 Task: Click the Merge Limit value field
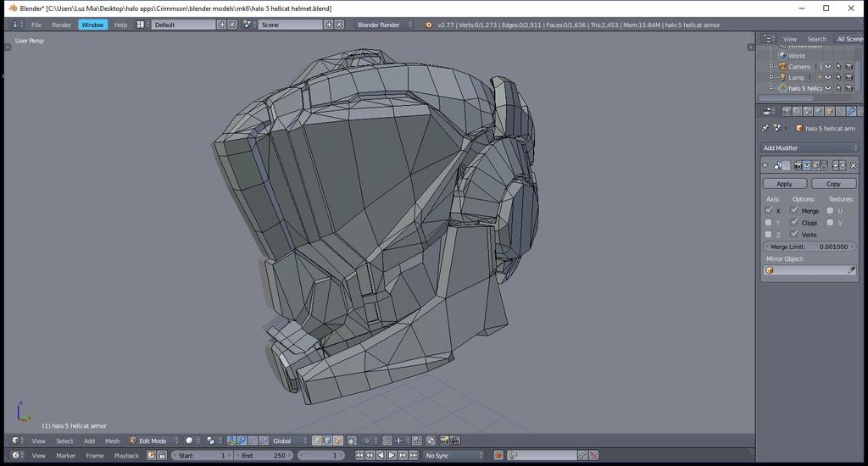click(x=810, y=247)
